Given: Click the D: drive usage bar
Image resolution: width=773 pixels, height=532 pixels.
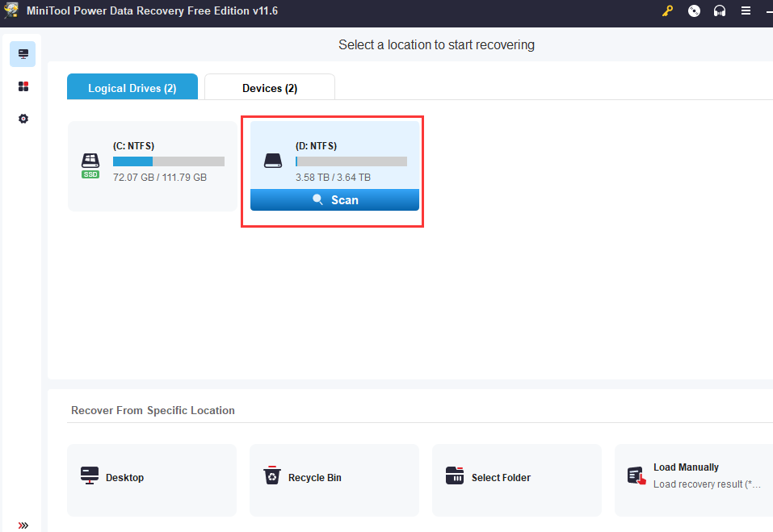Looking at the screenshot, I should [x=351, y=161].
